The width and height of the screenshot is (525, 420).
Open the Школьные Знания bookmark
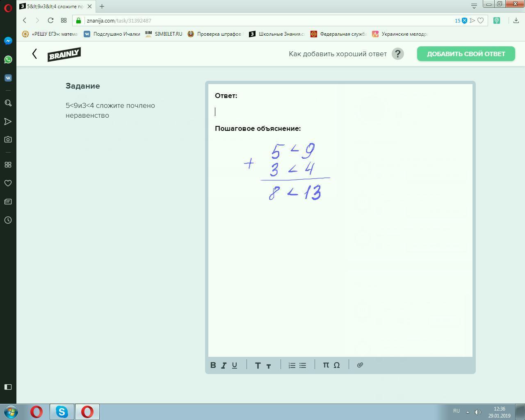click(277, 34)
